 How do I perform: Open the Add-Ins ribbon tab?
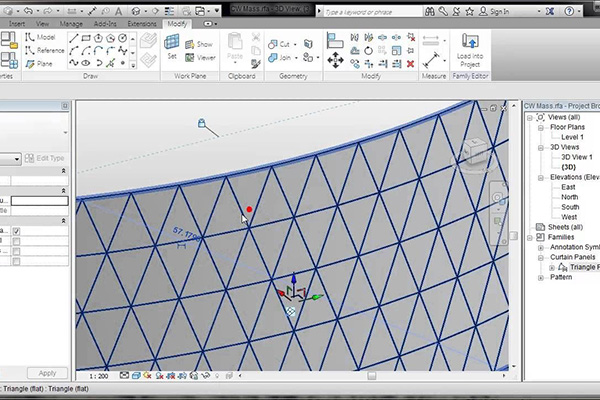click(105, 24)
